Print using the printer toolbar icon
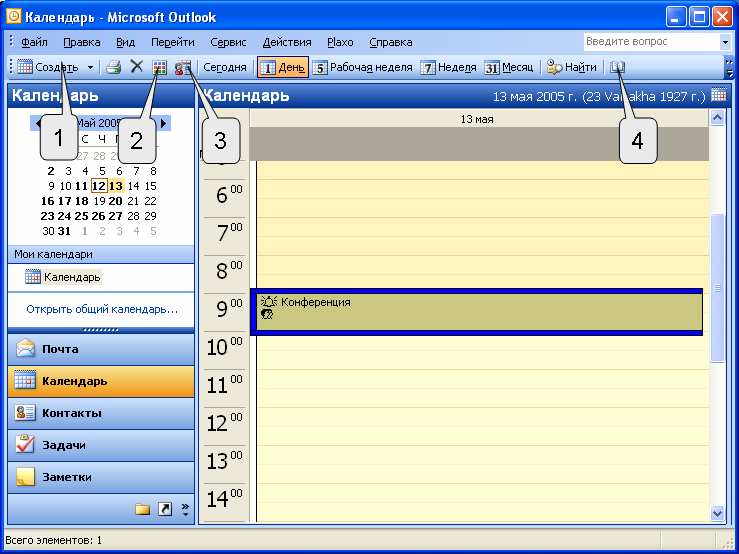The image size is (739, 554). click(x=114, y=67)
